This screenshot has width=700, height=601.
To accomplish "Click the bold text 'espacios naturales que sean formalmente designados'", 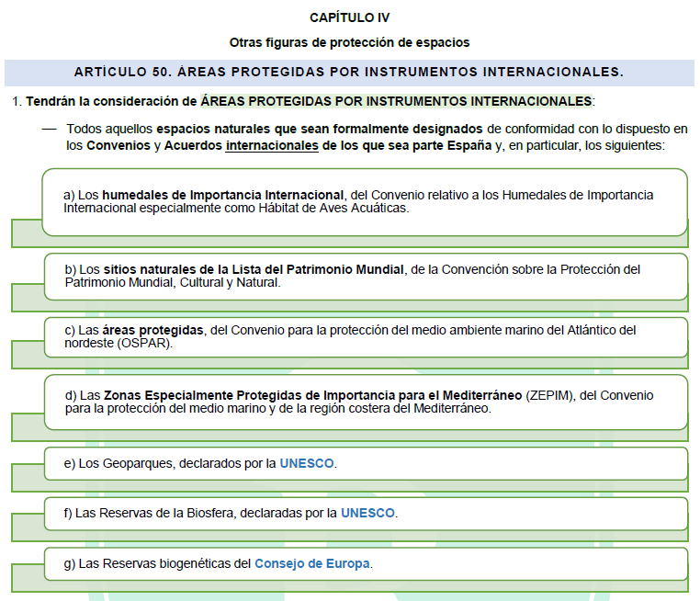I will [319, 130].
